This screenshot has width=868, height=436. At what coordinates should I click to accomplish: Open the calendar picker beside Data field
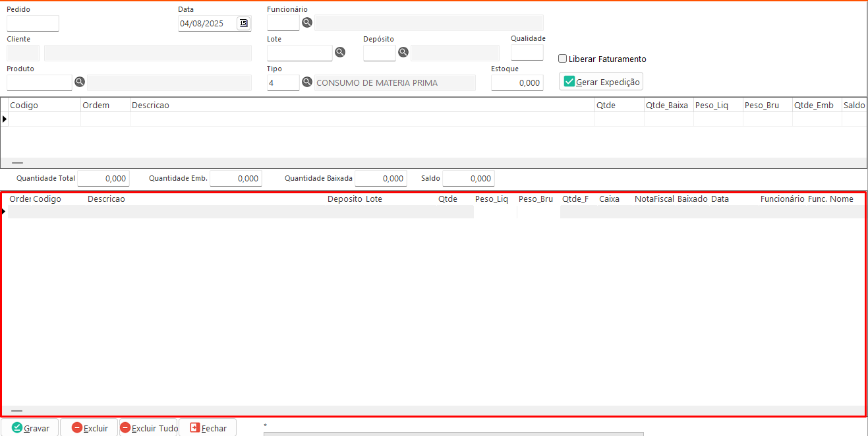pyautogui.click(x=243, y=23)
